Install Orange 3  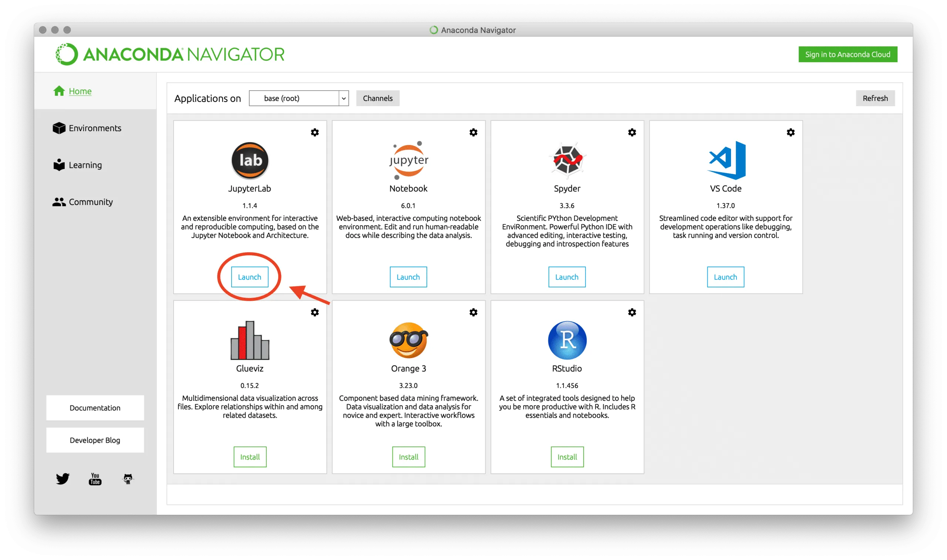point(409,456)
